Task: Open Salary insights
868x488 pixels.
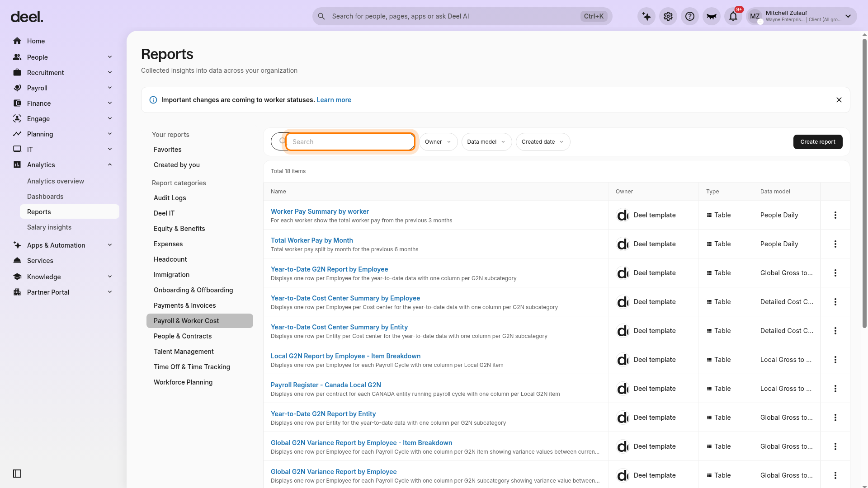Action: pos(49,227)
